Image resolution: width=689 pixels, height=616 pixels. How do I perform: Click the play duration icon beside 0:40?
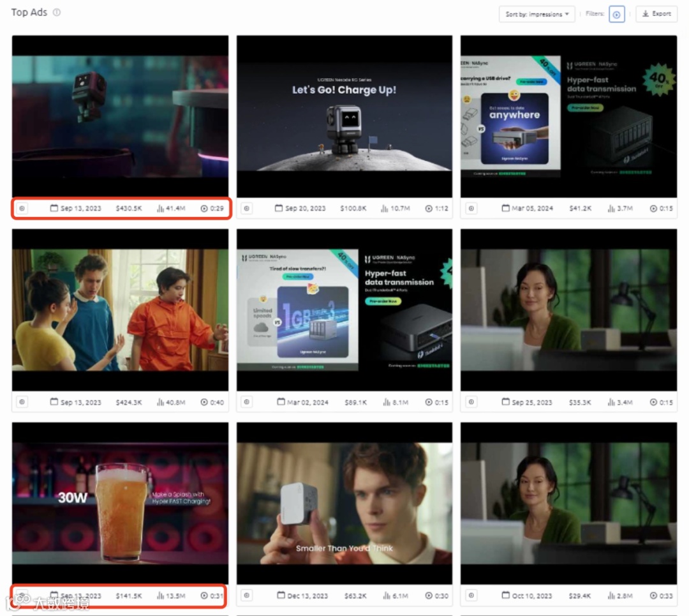coord(204,402)
